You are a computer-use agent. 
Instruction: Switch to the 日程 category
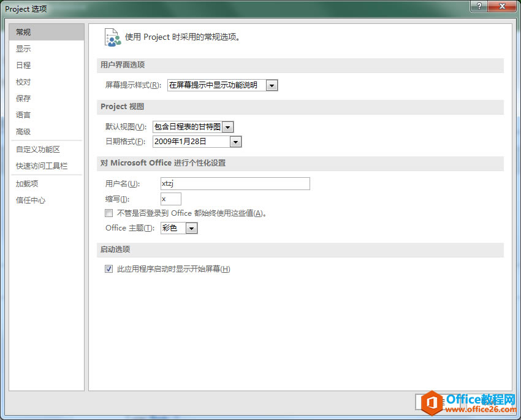(23, 65)
